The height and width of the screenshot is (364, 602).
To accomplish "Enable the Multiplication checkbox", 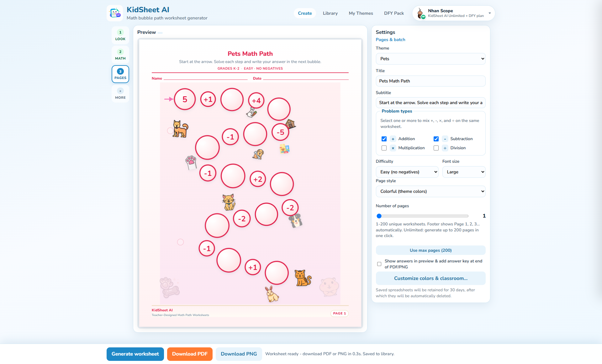I will click(384, 148).
